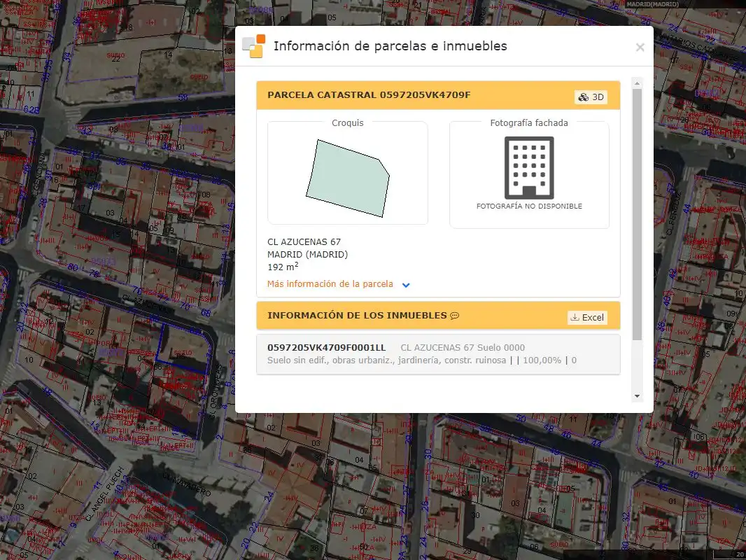Select the '192 m²' surface area value
Screen dimensions: 746x560
click(x=283, y=267)
